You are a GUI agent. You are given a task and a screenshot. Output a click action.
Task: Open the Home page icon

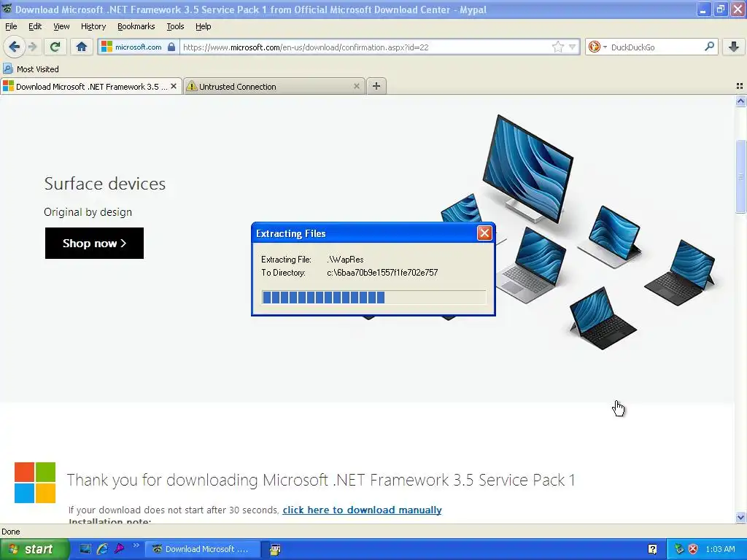pos(82,47)
